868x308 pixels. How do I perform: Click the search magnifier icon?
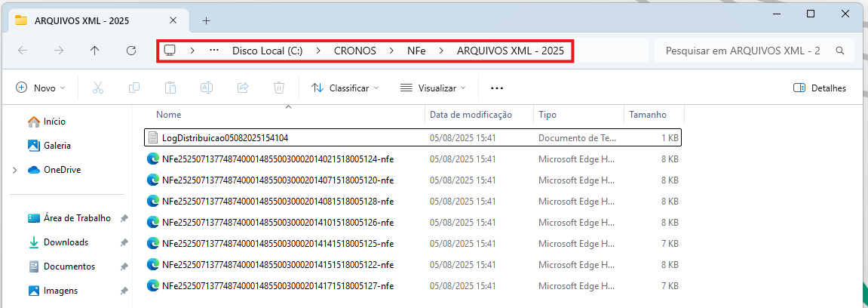[840, 51]
